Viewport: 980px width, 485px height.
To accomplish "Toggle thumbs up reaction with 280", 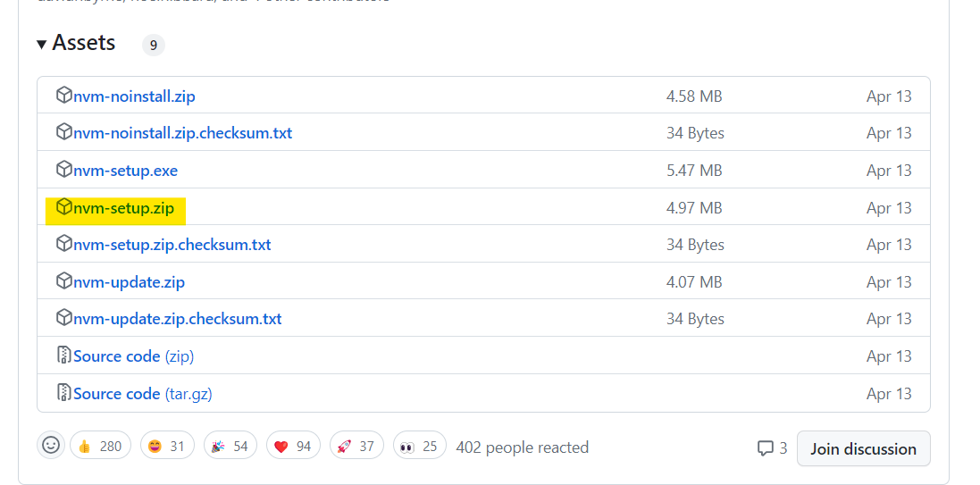I will point(101,447).
